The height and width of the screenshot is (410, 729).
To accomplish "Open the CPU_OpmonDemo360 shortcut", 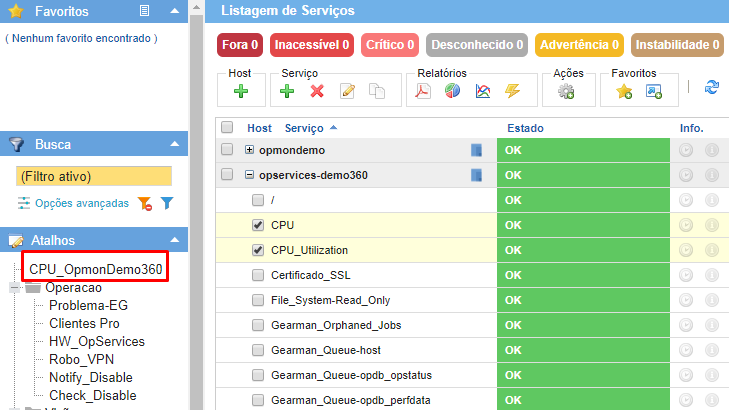I will point(95,269).
